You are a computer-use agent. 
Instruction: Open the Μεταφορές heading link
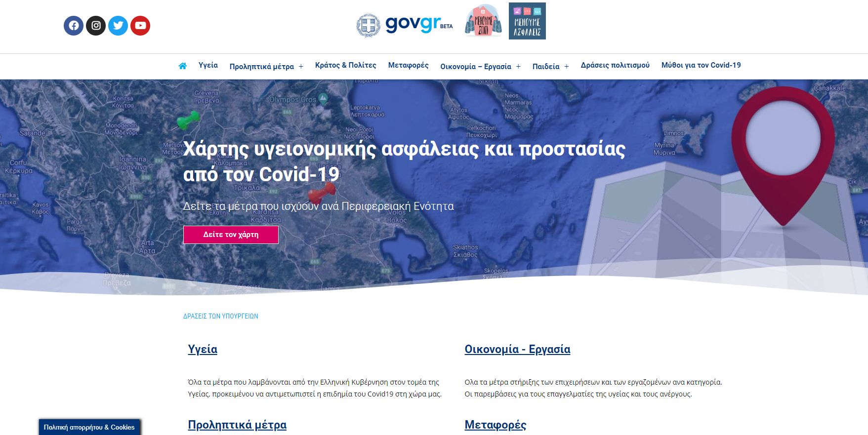coord(496,425)
